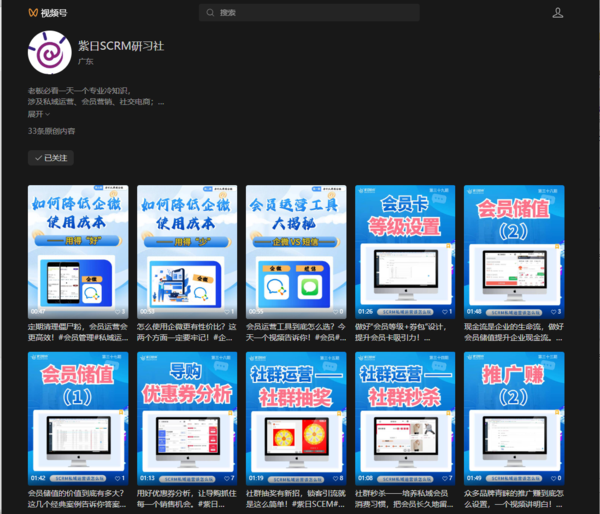Image resolution: width=600 pixels, height=514 pixels.
Task: Open 如何降低企微使用成本 用得少 video thumbnail
Action: tap(187, 252)
